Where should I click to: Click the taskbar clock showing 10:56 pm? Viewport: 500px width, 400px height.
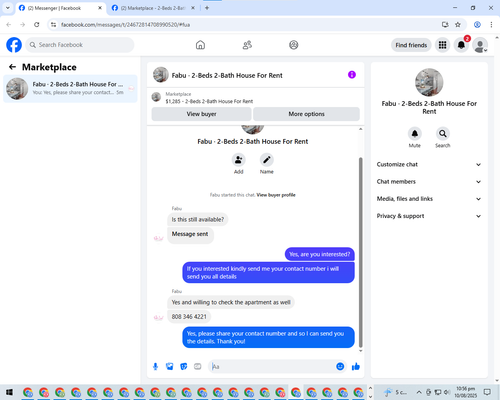click(x=466, y=392)
